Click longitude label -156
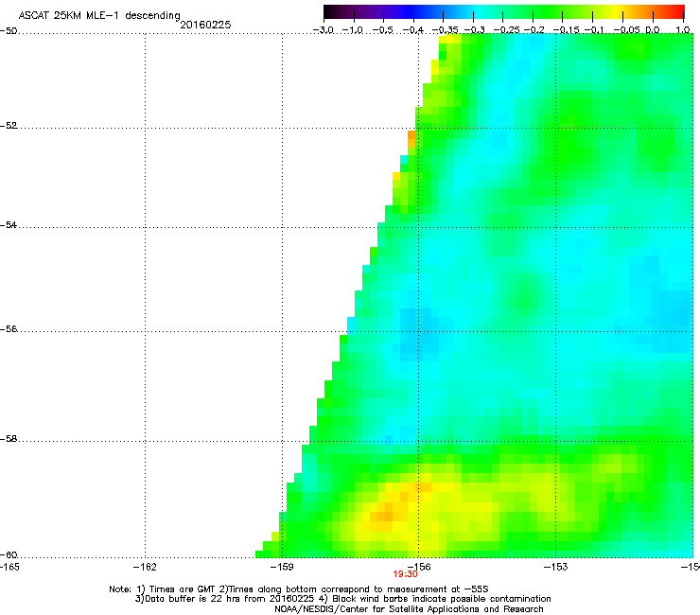The width and height of the screenshot is (700, 615). [x=419, y=567]
